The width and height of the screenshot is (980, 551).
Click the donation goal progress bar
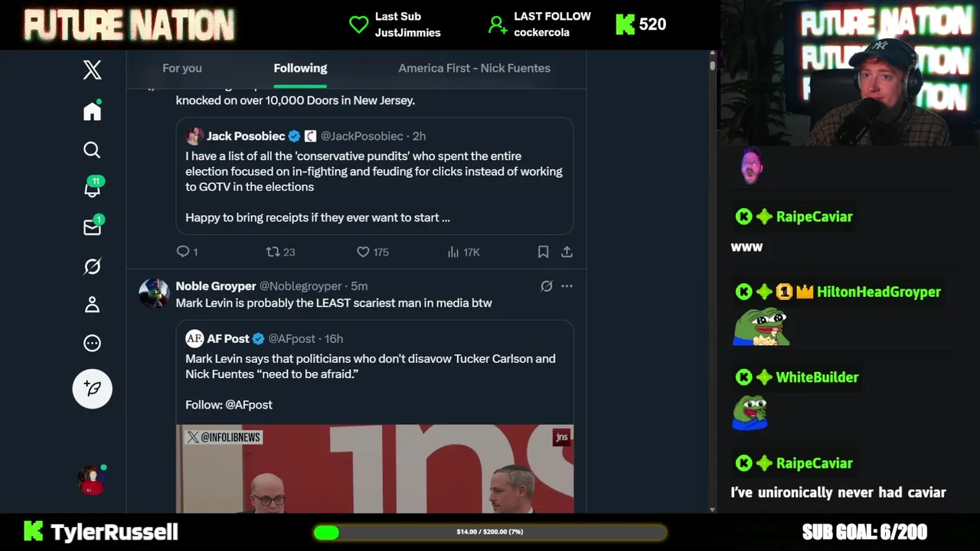[x=490, y=532]
